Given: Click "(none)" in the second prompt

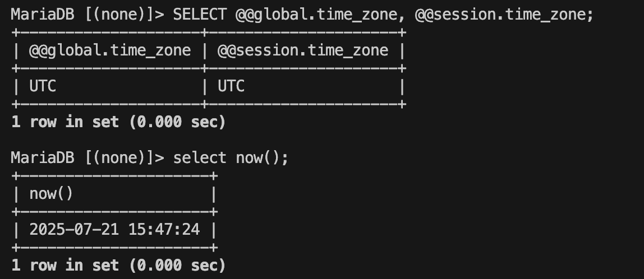Looking at the screenshot, I should point(118,158).
